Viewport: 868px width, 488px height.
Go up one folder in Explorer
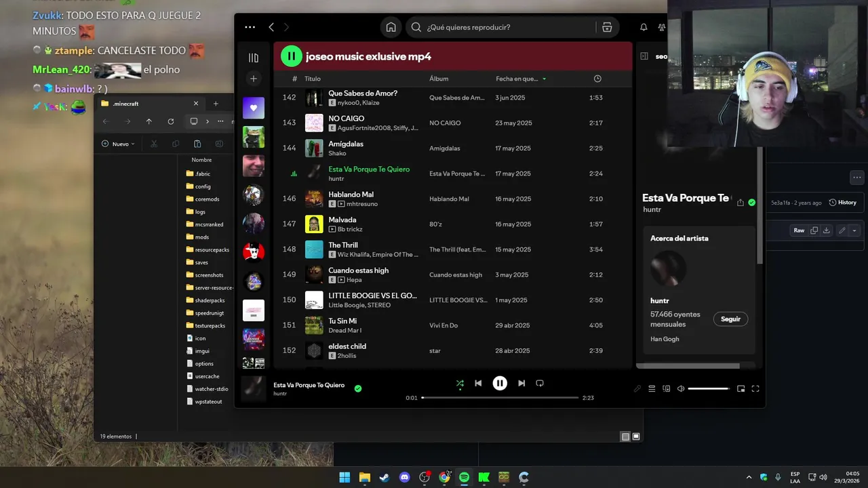coord(149,121)
